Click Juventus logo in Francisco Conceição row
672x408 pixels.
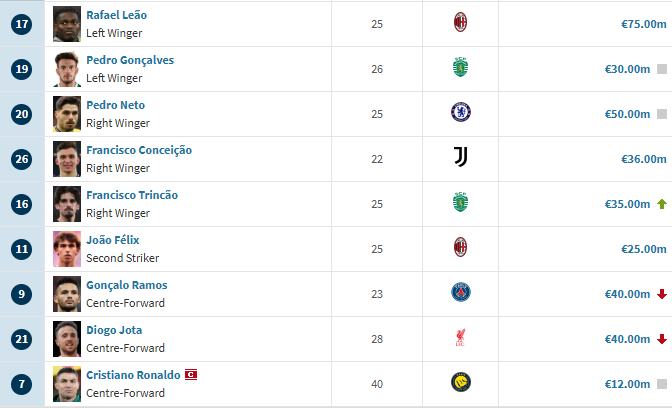461,157
